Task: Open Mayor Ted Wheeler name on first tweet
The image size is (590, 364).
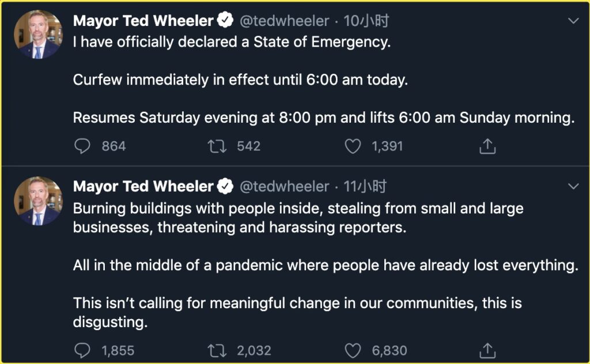Action: coord(143,21)
